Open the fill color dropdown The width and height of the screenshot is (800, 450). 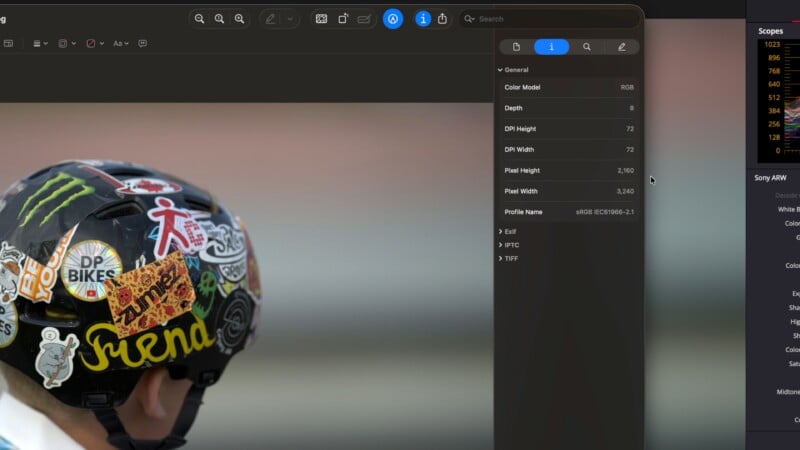point(95,43)
